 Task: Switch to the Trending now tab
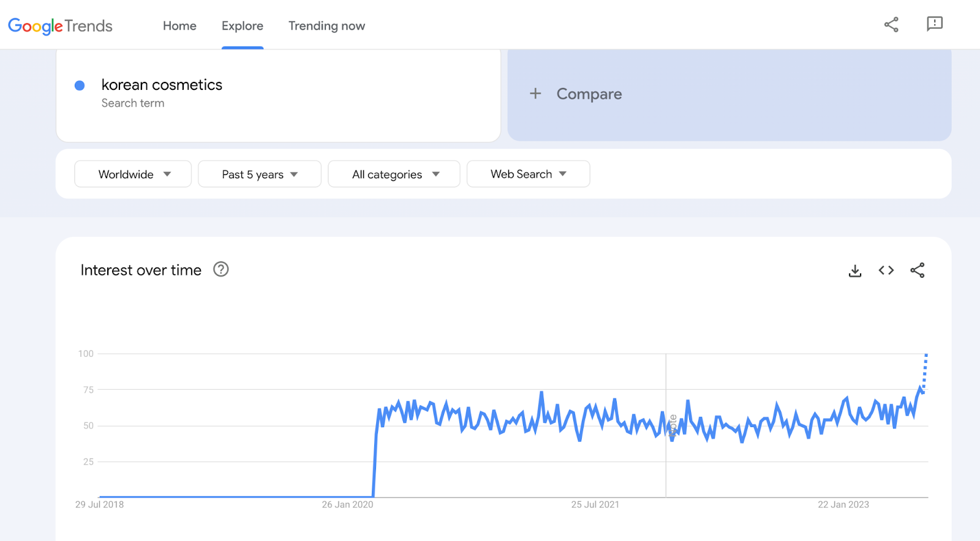tap(326, 26)
